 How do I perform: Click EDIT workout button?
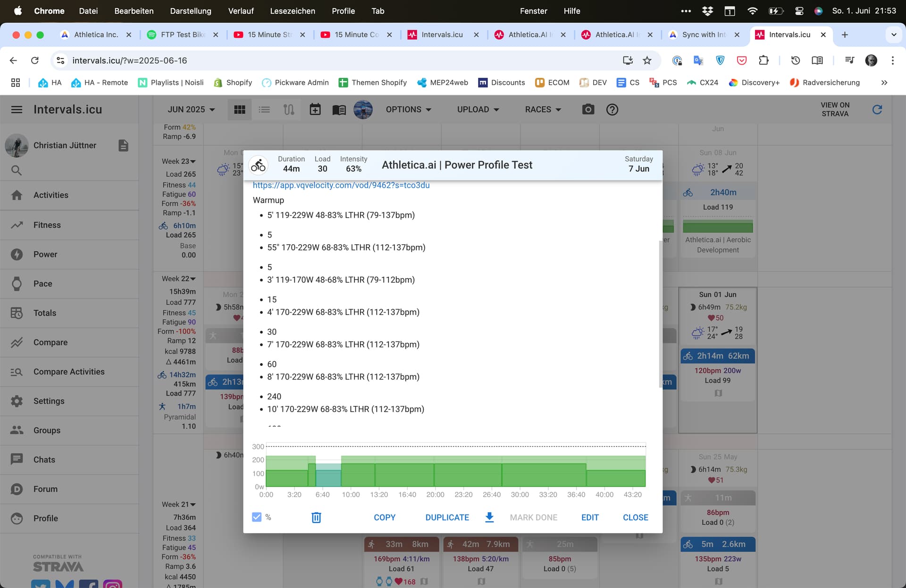coord(590,517)
